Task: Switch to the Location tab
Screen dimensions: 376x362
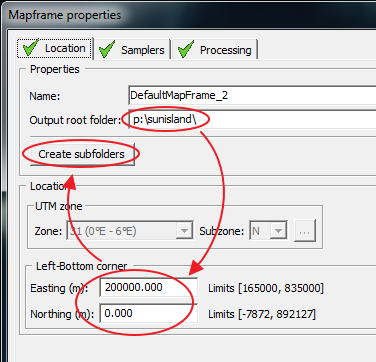Action: [55, 48]
